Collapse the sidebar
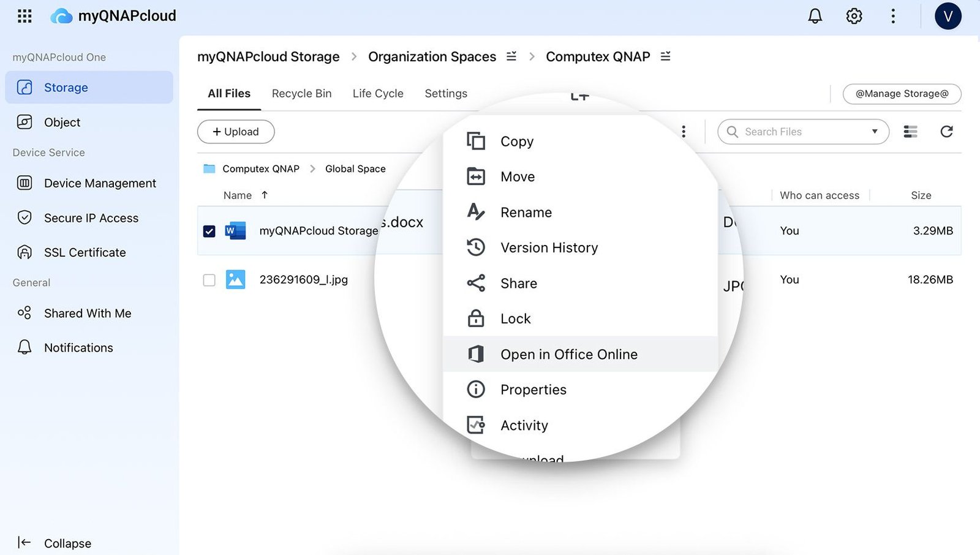Viewport: 980px width, 555px height. 55,543
